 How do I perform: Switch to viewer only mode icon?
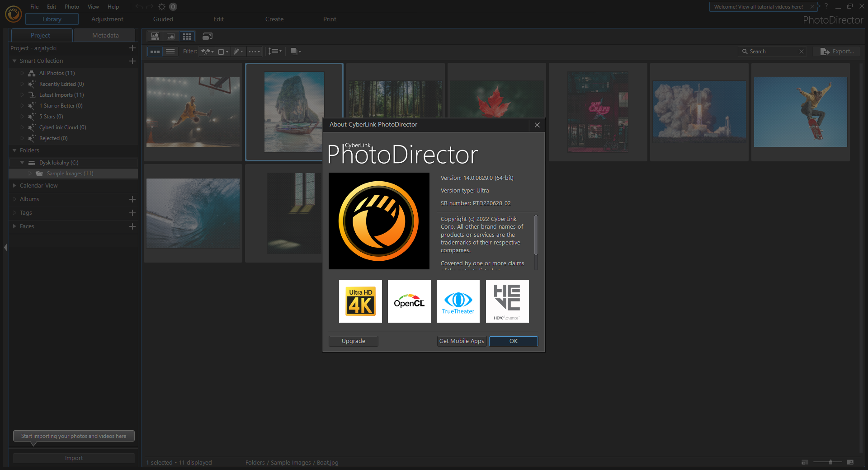[x=170, y=36]
